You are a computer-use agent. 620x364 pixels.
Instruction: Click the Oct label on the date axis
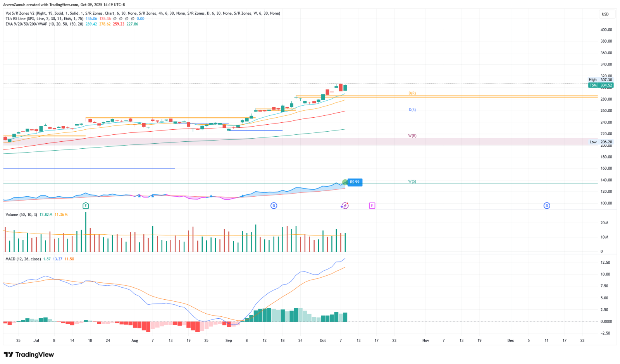pos(323,341)
